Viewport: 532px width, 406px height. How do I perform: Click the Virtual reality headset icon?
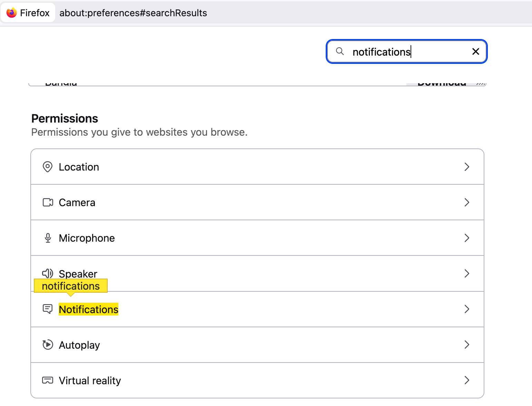click(x=48, y=380)
